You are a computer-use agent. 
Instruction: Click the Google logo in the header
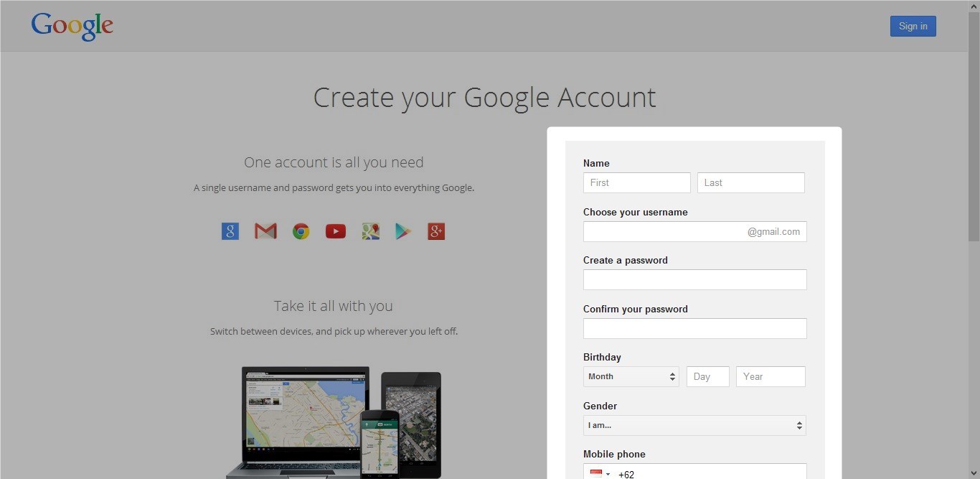[x=72, y=26]
